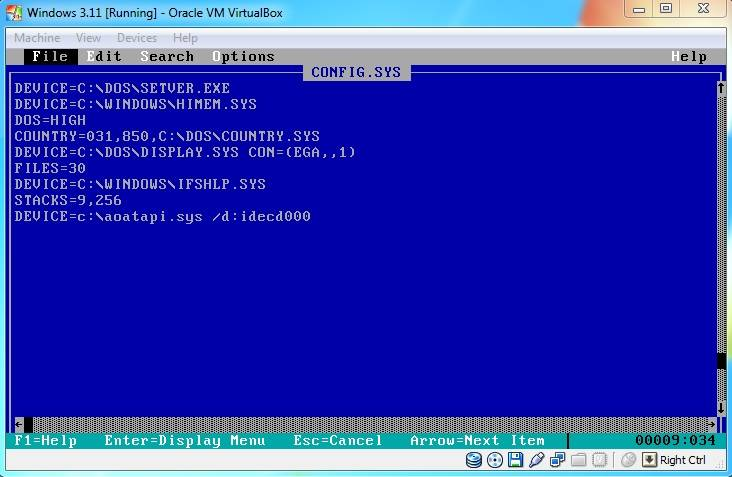Viewport: 732px width, 477px height.
Task: Click the hard disk activity icon
Action: point(474,460)
